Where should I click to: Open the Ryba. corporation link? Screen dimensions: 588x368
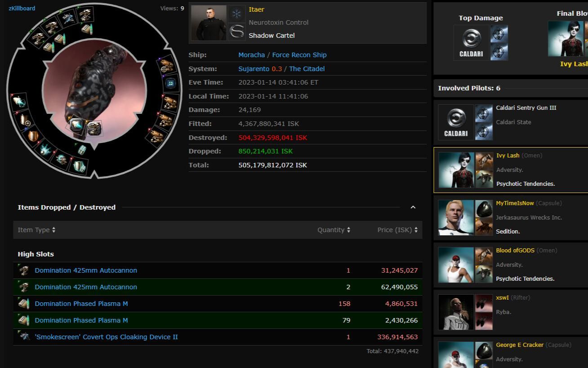[503, 312]
